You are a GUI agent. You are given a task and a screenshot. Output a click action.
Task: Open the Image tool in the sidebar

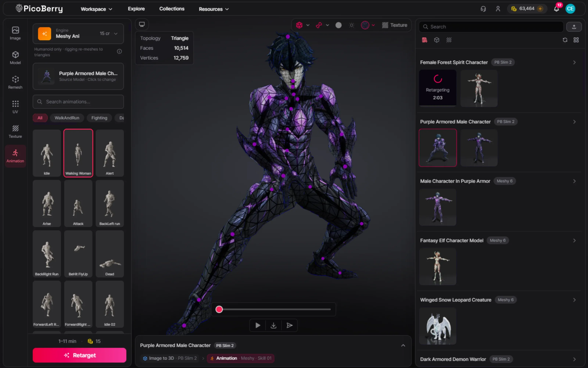point(15,33)
